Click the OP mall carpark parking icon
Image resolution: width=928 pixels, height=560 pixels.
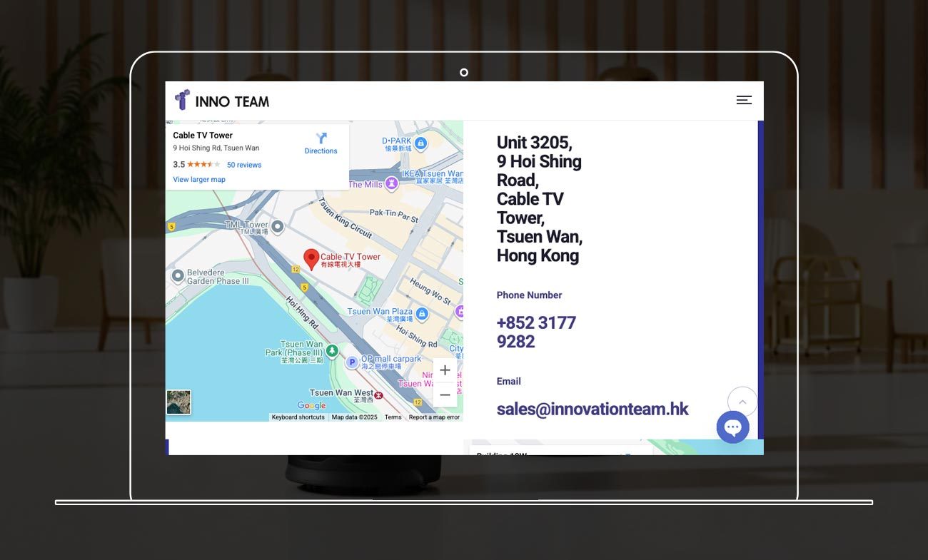[352, 362]
